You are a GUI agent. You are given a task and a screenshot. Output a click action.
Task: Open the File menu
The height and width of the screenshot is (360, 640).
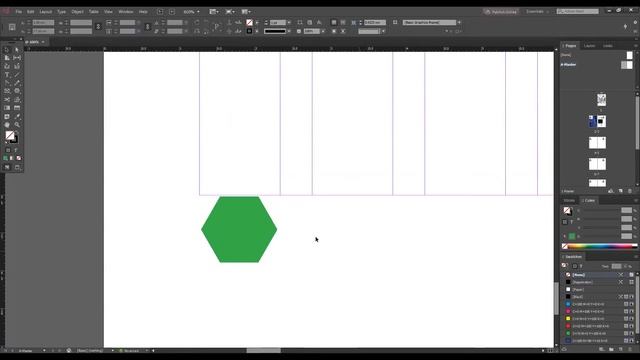tap(19, 12)
